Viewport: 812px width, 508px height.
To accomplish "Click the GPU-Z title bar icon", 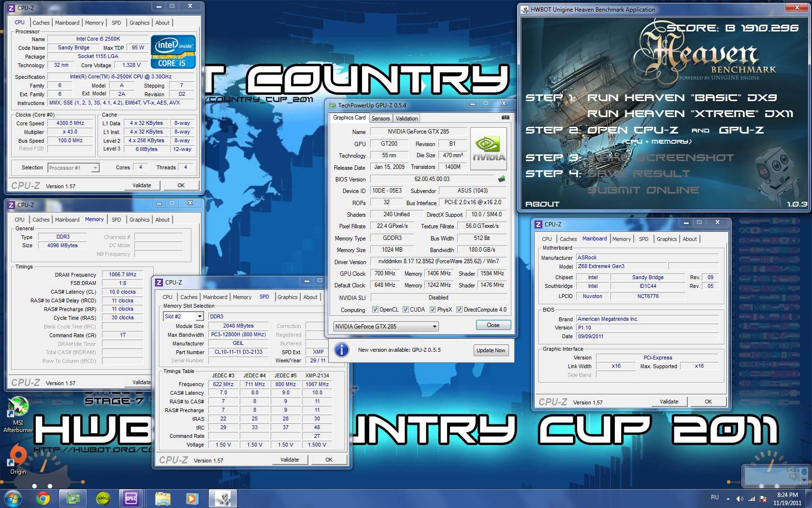I will point(332,105).
